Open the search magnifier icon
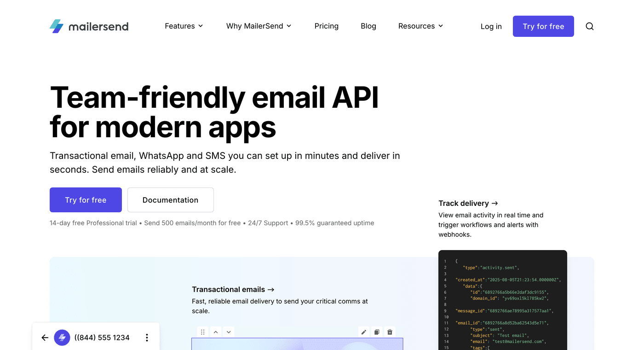This screenshot has width=644, height=350. [590, 26]
